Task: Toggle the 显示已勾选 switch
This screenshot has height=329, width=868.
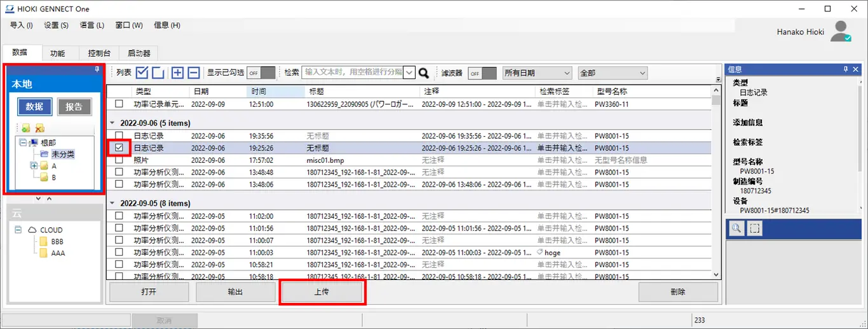Action: 261,73
